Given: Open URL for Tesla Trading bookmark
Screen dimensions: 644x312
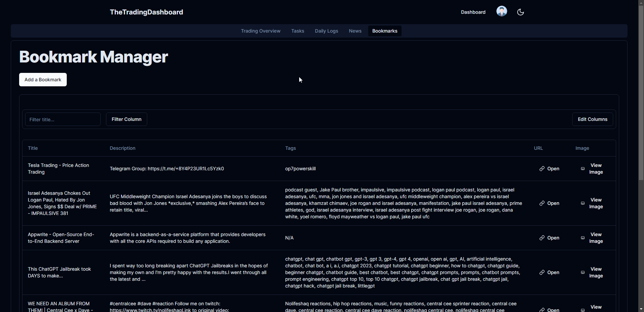Looking at the screenshot, I should 549,169.
